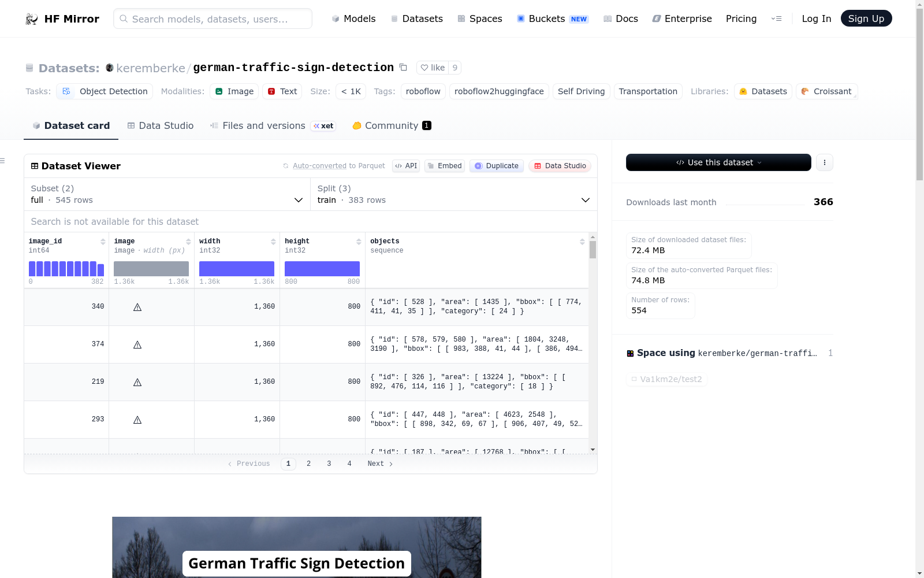Sort by height column arrows
The height and width of the screenshot is (578, 924).
359,242
